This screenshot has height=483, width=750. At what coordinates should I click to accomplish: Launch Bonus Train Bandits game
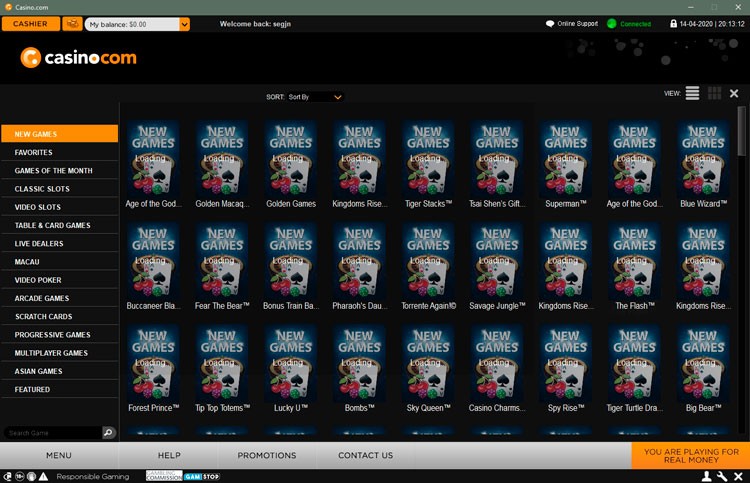point(291,266)
